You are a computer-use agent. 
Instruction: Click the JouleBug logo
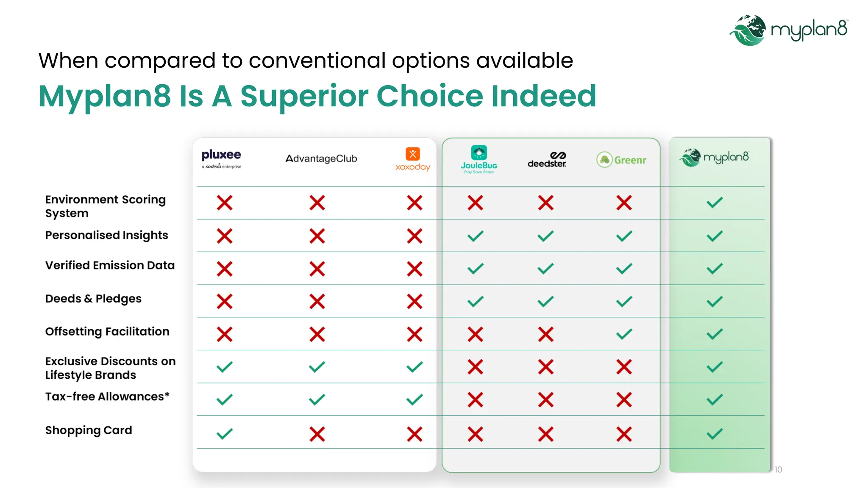pos(479,160)
